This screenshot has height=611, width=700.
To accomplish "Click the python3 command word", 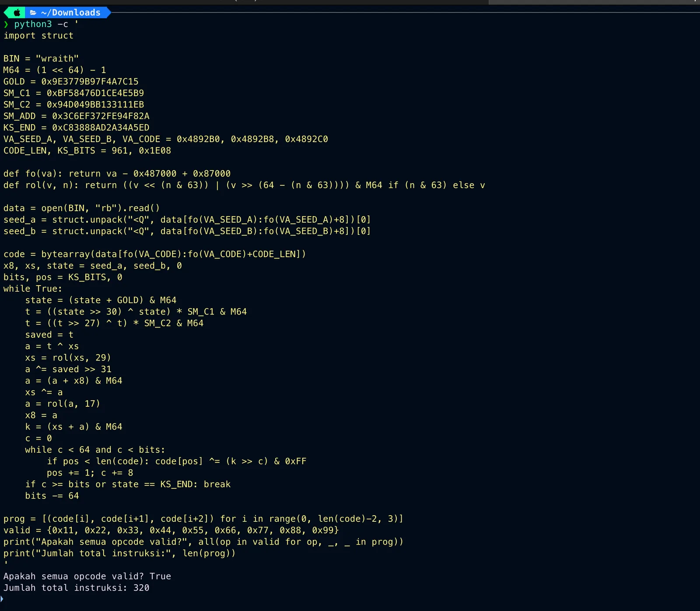I will coord(33,24).
